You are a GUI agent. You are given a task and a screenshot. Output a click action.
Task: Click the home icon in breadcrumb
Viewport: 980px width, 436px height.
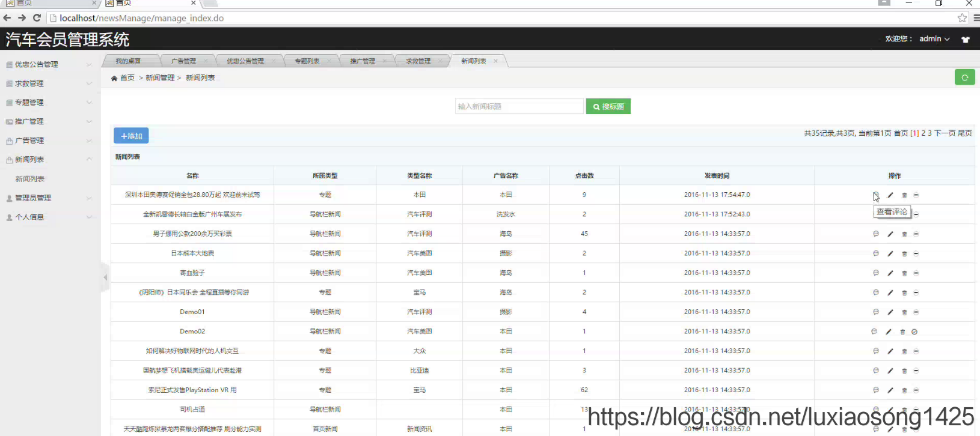click(114, 78)
